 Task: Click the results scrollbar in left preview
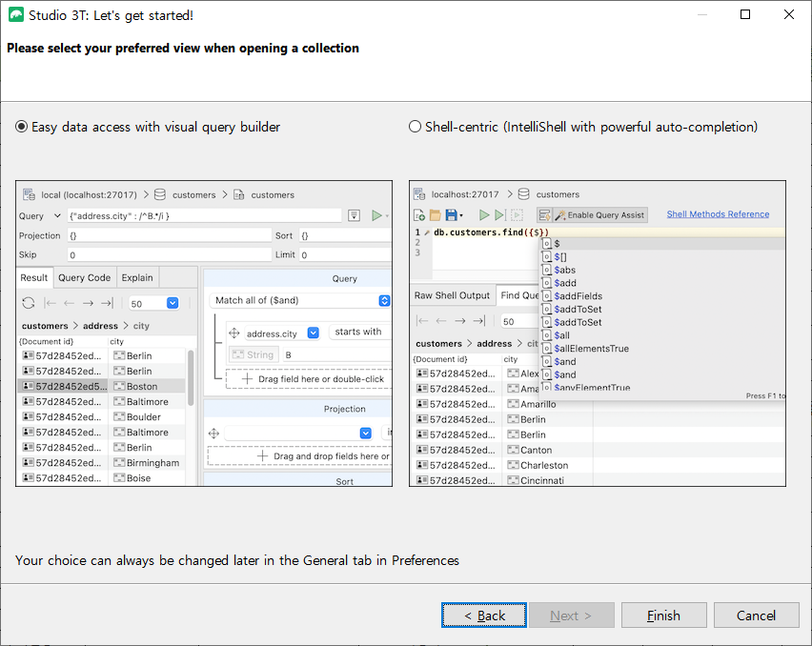(x=191, y=378)
